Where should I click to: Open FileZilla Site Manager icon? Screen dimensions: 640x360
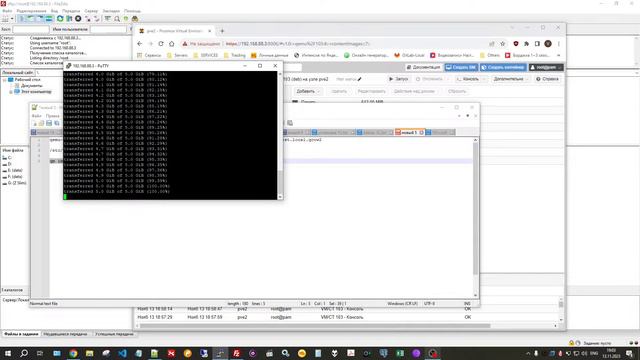5,19
